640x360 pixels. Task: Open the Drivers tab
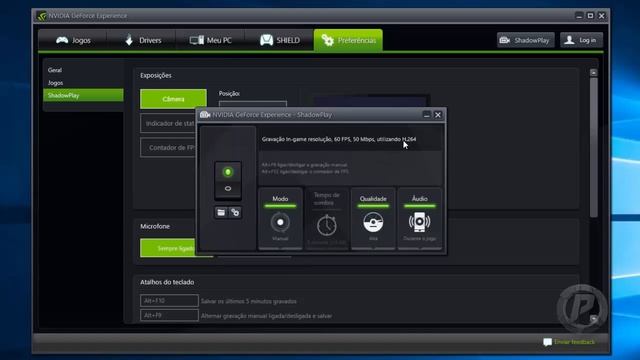142,40
